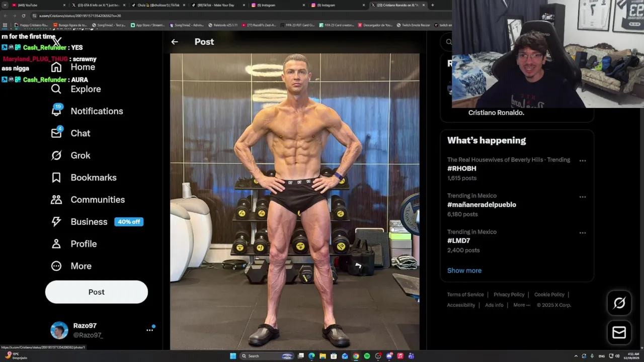Select the Explore magnifier icon in sidebar
644x362 pixels.
56,89
